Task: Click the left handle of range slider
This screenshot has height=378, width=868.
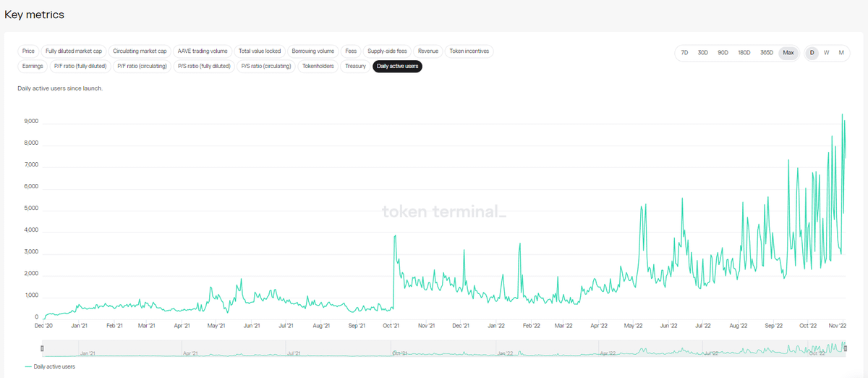Action: pos(42,349)
